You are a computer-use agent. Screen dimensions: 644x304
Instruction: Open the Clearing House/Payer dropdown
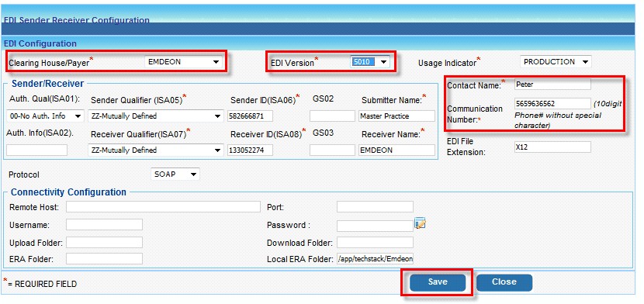183,62
